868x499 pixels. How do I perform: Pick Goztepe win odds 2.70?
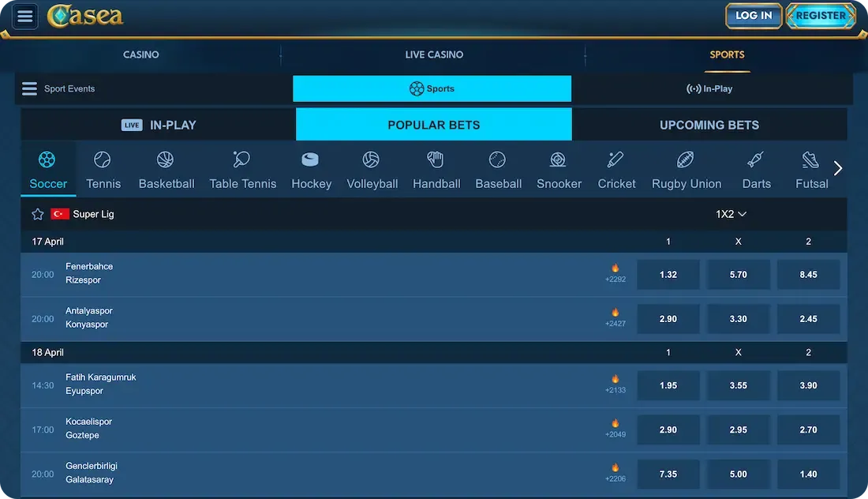point(808,430)
